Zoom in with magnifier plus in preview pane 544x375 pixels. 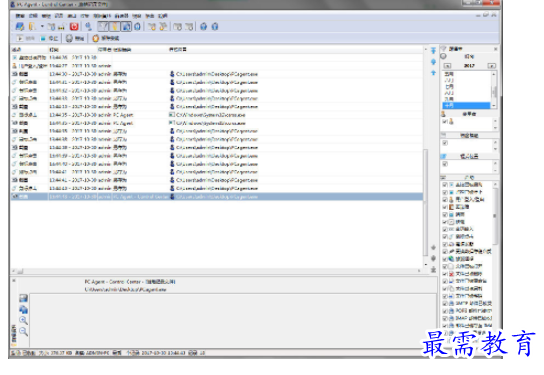click(x=23, y=320)
